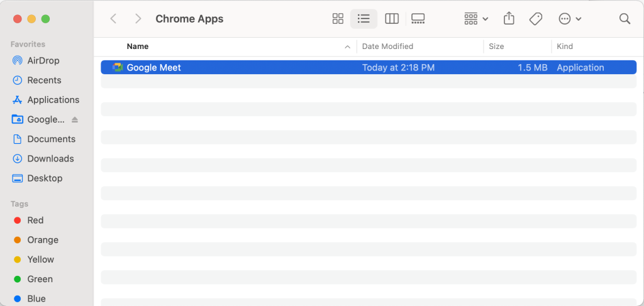
Task: Filter by the Blue tag
Action: coord(36,298)
